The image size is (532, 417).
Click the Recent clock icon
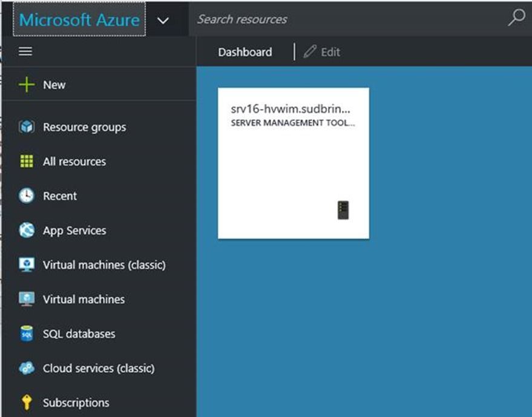[27, 195]
